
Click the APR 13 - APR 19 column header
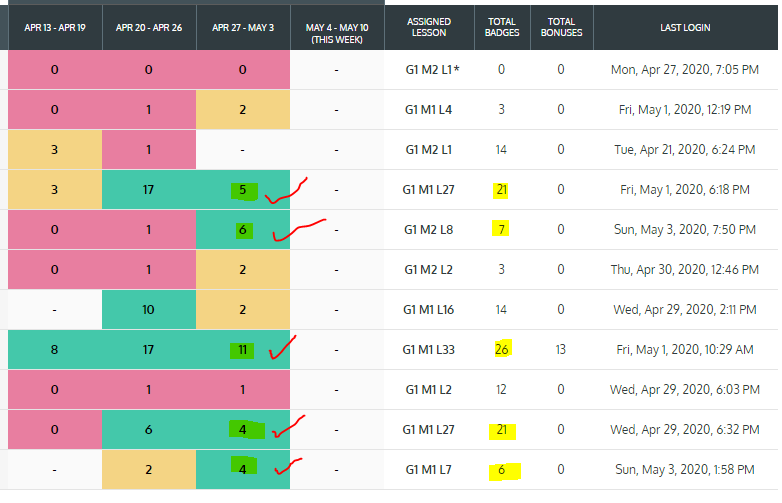pyautogui.click(x=55, y=28)
